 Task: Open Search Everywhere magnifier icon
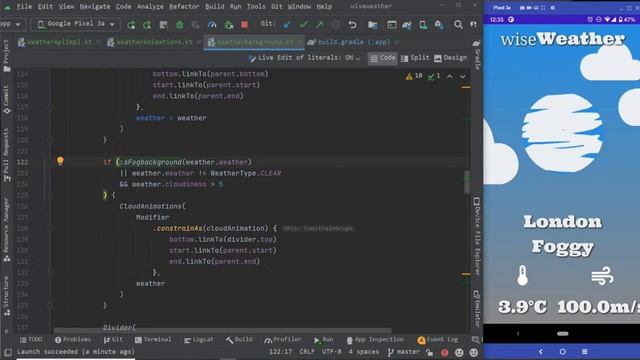[458, 25]
